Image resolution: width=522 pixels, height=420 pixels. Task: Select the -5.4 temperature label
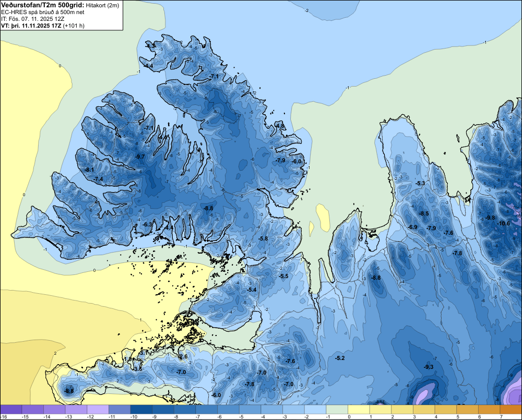pos(252,290)
